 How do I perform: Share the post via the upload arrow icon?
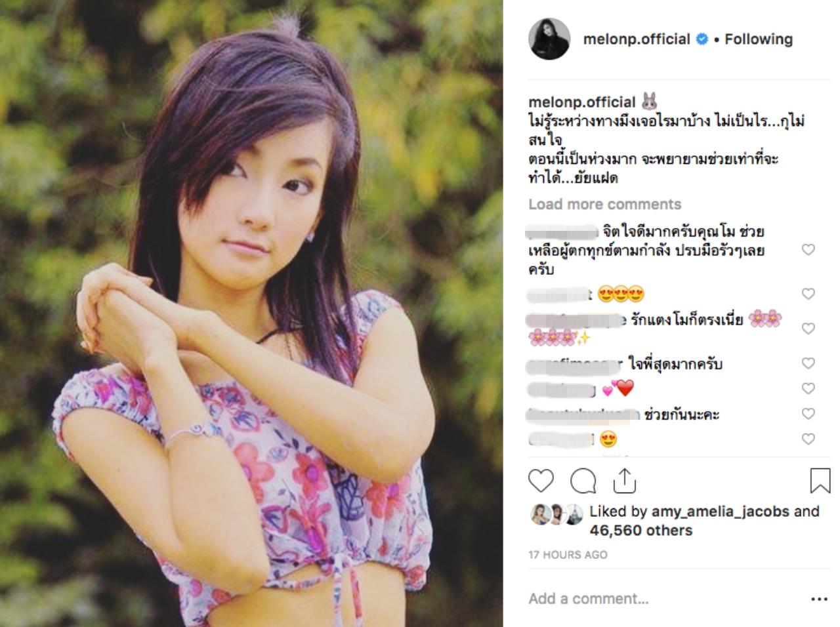click(x=624, y=481)
